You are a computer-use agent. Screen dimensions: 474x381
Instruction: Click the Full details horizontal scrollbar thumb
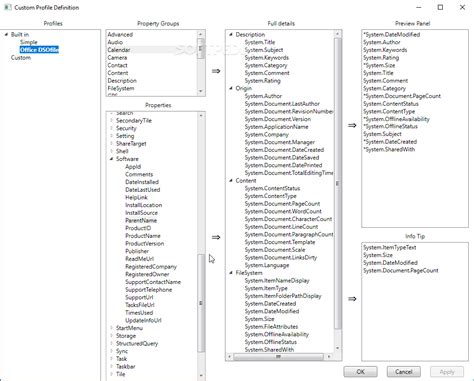[278, 357]
